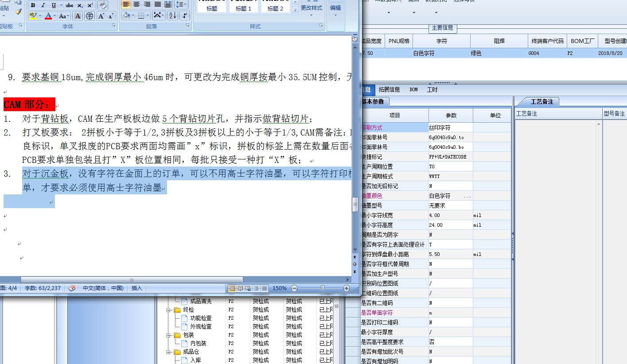
Task: Open the Paragraph dialog launcher
Action: click(x=189, y=27)
